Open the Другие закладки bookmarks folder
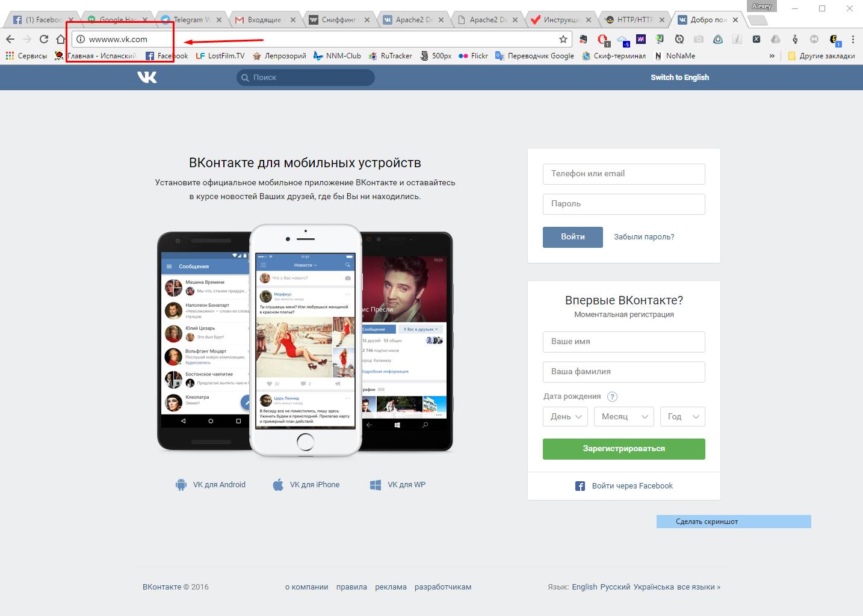 click(821, 56)
